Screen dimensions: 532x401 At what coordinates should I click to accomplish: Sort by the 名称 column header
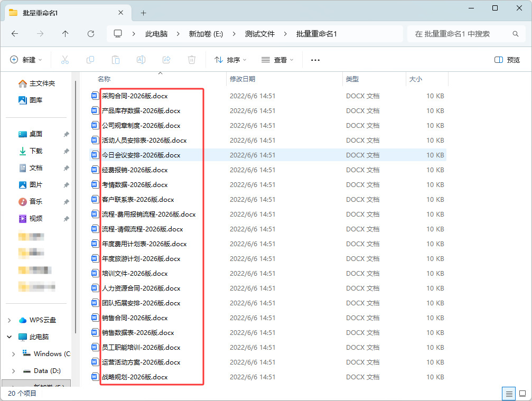104,79
